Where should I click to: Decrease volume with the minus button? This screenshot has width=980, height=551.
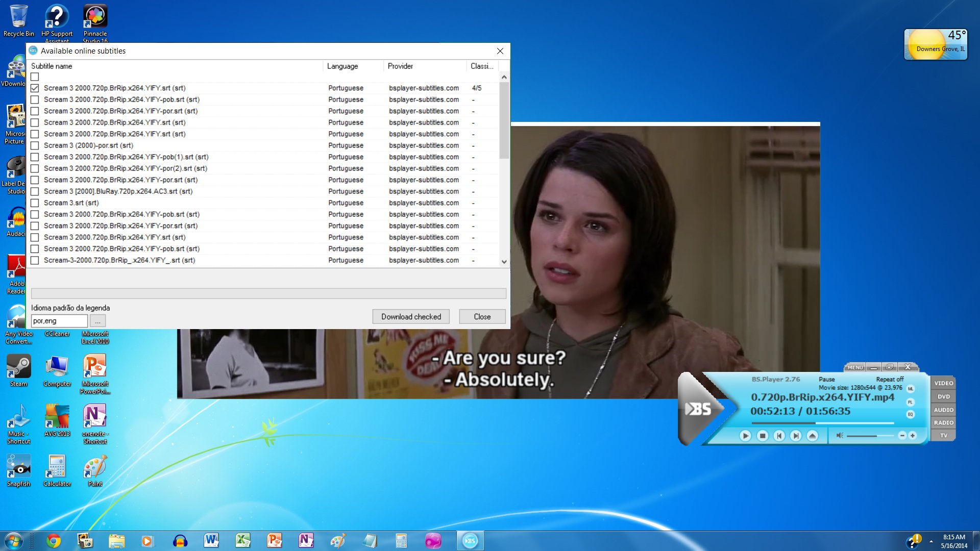tap(902, 436)
